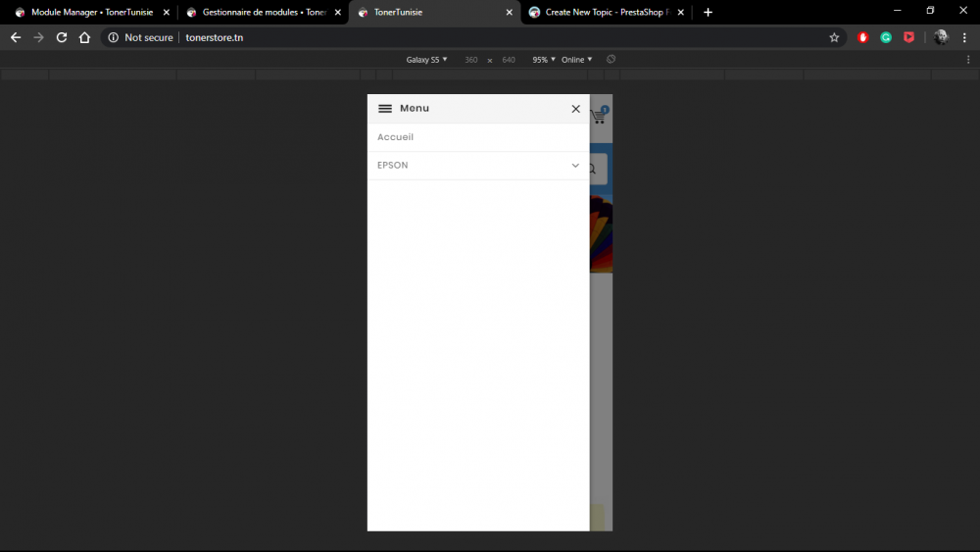Open the shopping cart icon
980x552 pixels.
600,116
